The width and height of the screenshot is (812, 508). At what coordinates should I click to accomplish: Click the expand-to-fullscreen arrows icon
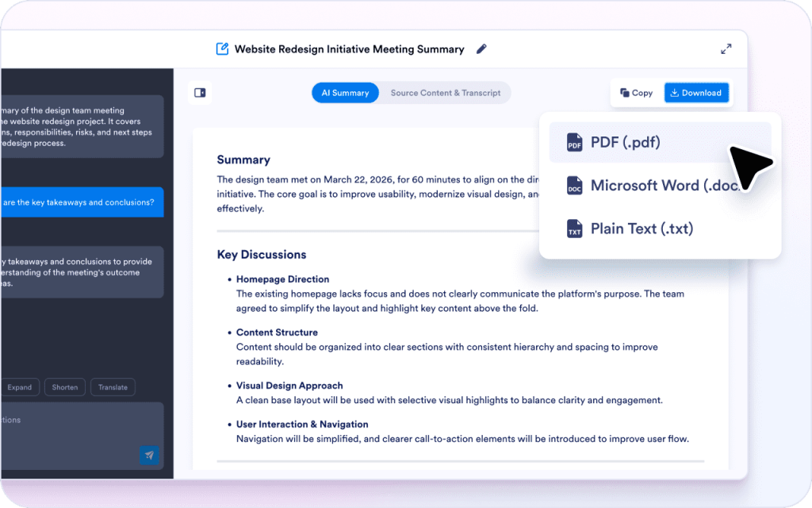726,48
